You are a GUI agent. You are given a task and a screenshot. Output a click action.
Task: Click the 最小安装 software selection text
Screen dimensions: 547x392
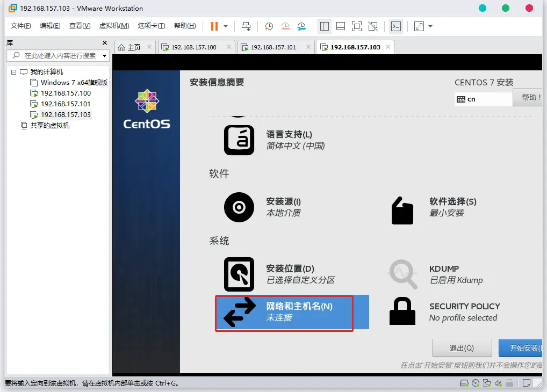[447, 213]
